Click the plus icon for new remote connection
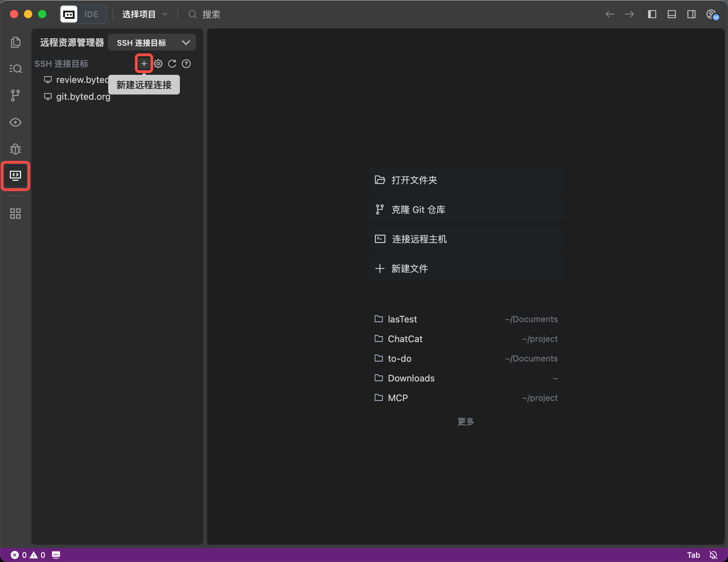728x562 pixels. pyautogui.click(x=144, y=64)
